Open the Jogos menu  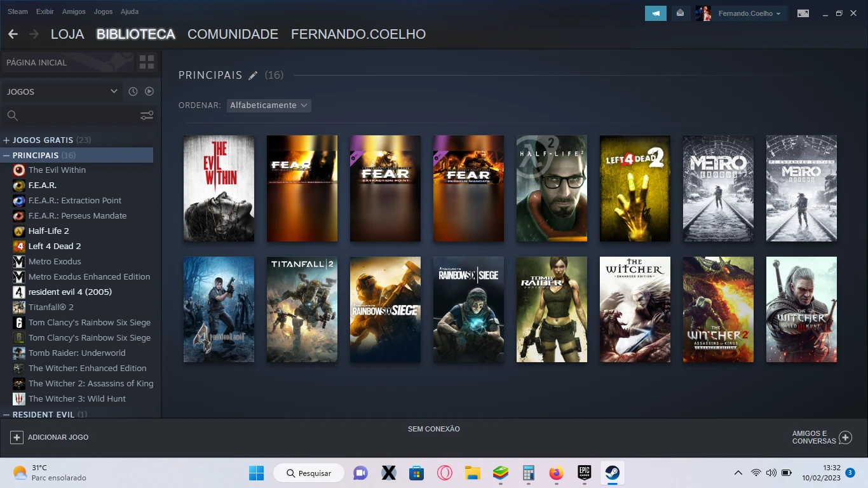(103, 11)
